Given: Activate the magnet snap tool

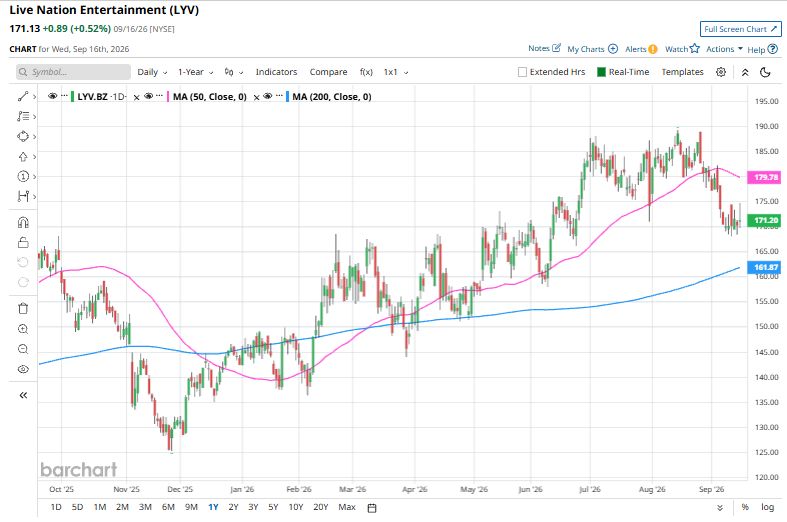Looking at the screenshot, I should point(23,222).
